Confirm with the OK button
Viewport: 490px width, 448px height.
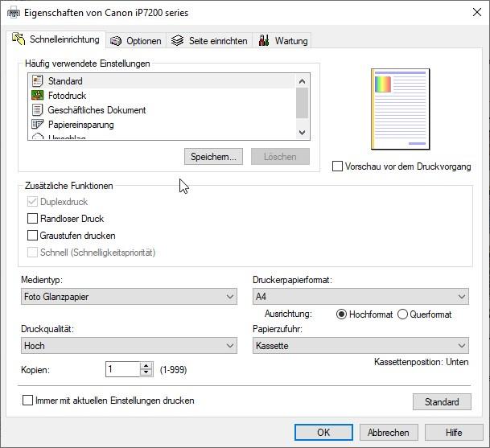323,433
